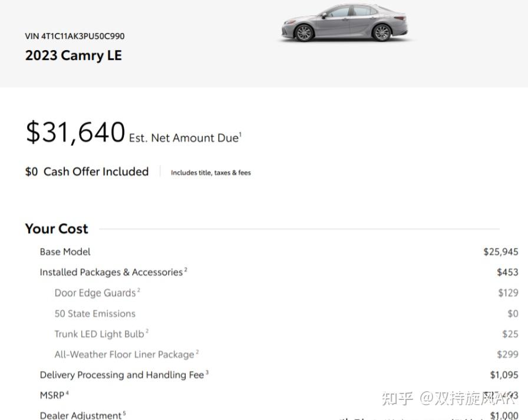Click the silver Camry car image
The image size is (528, 420).
(x=345, y=22)
